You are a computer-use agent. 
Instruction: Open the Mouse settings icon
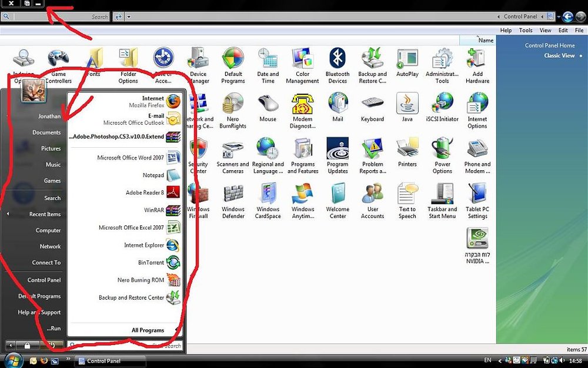(x=268, y=107)
